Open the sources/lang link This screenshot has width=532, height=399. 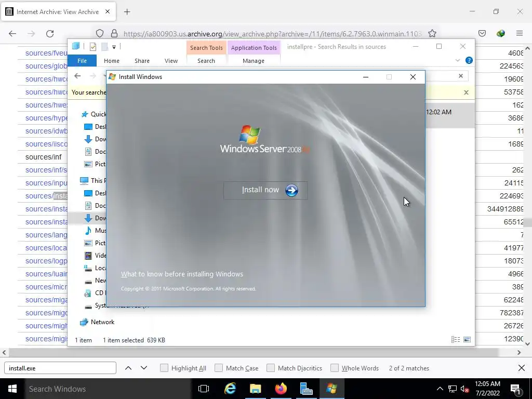pos(46,235)
